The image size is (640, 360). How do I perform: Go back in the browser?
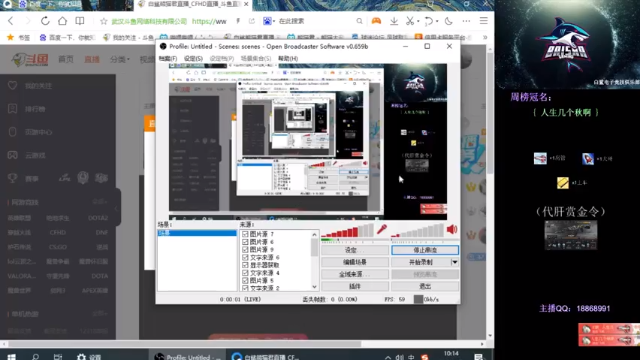click(11, 21)
